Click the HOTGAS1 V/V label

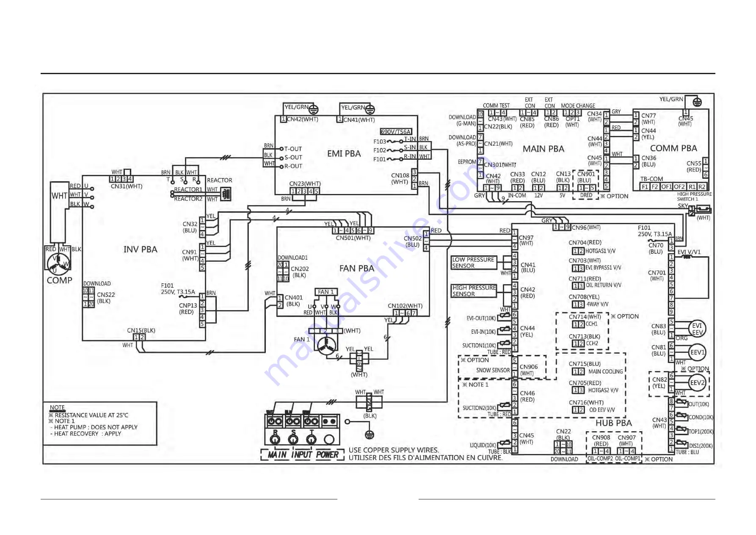click(600, 251)
